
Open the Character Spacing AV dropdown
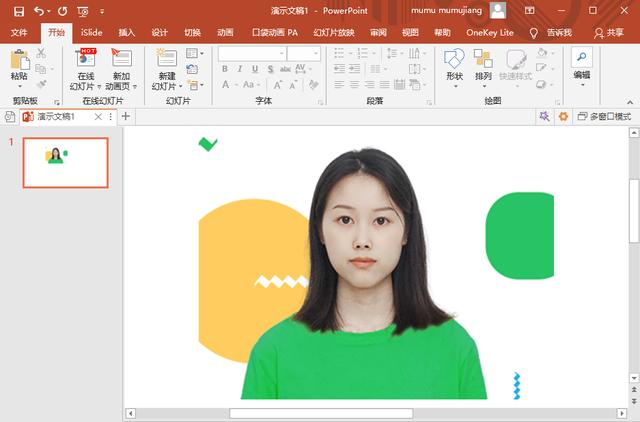pyautogui.click(x=303, y=69)
